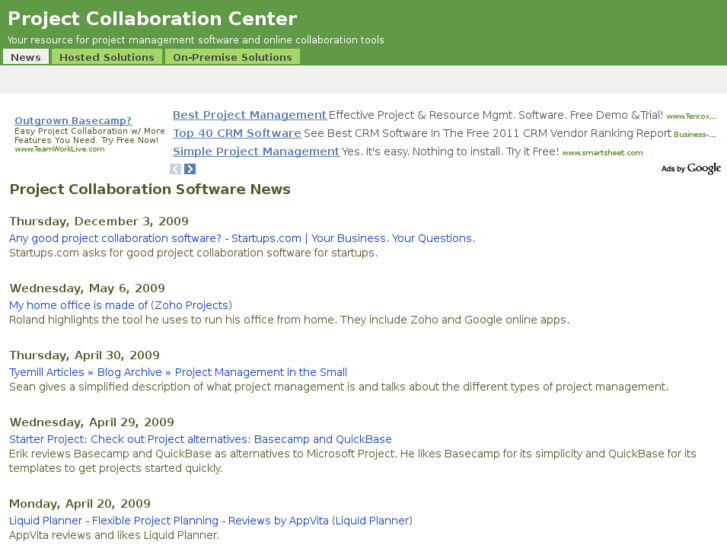Click the Erik reviews Basecamp and QuickBase summary
This screenshot has width=727, height=545.
click(x=352, y=461)
